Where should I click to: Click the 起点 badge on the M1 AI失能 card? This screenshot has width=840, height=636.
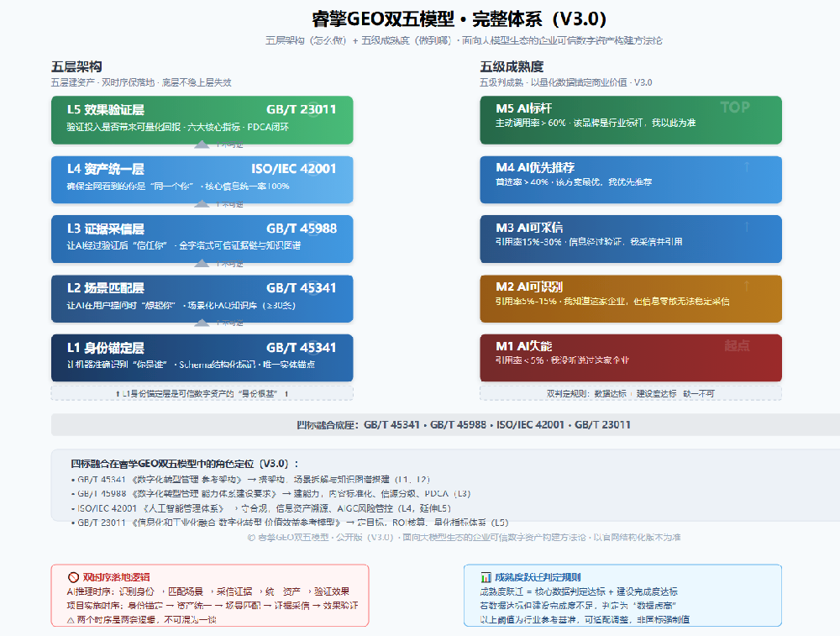click(737, 345)
